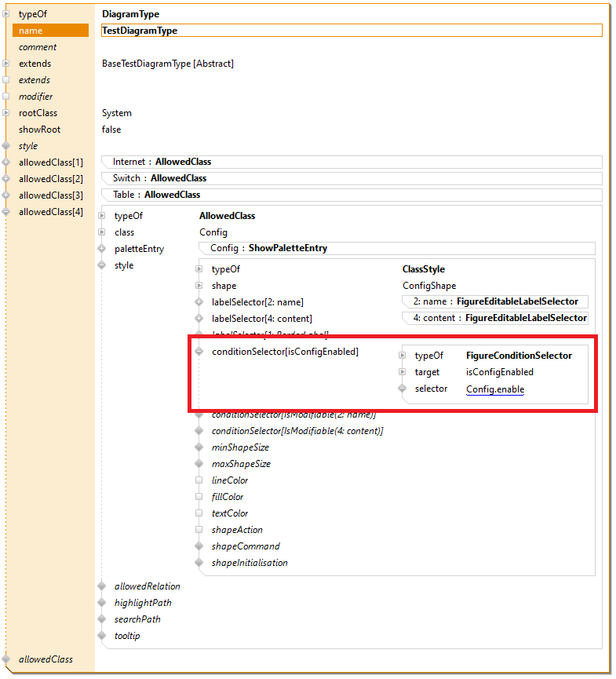The width and height of the screenshot is (616, 679).
Task: Click the icon beside the tooltip property
Action: [101, 636]
